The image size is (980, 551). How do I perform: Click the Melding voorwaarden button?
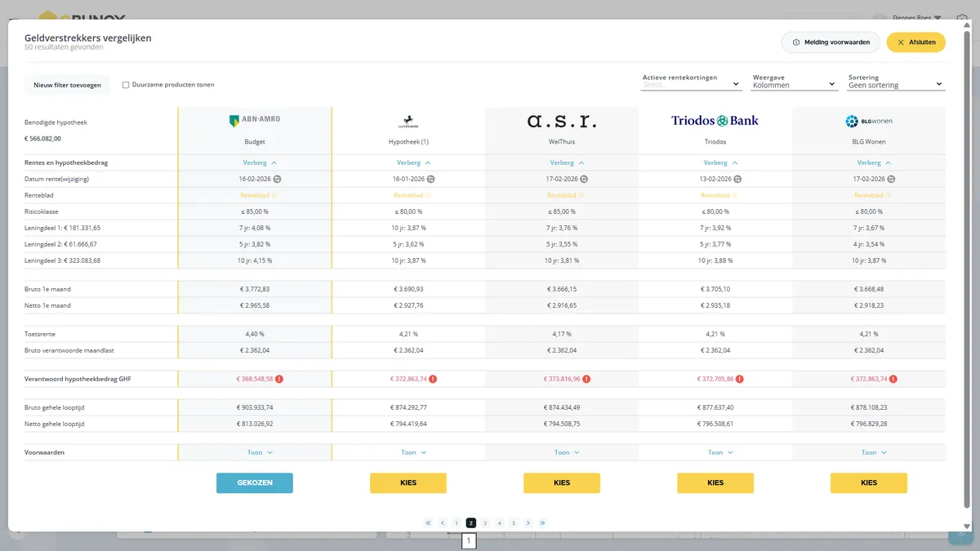(x=831, y=42)
